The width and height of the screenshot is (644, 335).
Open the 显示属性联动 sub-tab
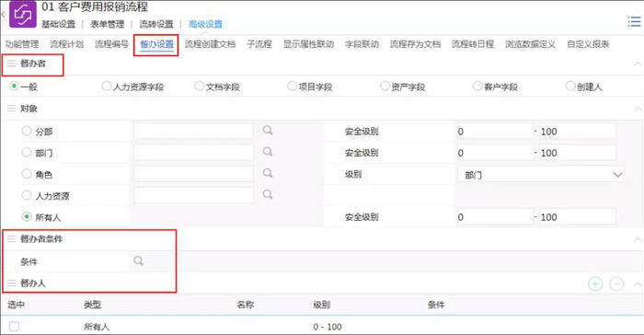[x=308, y=44]
